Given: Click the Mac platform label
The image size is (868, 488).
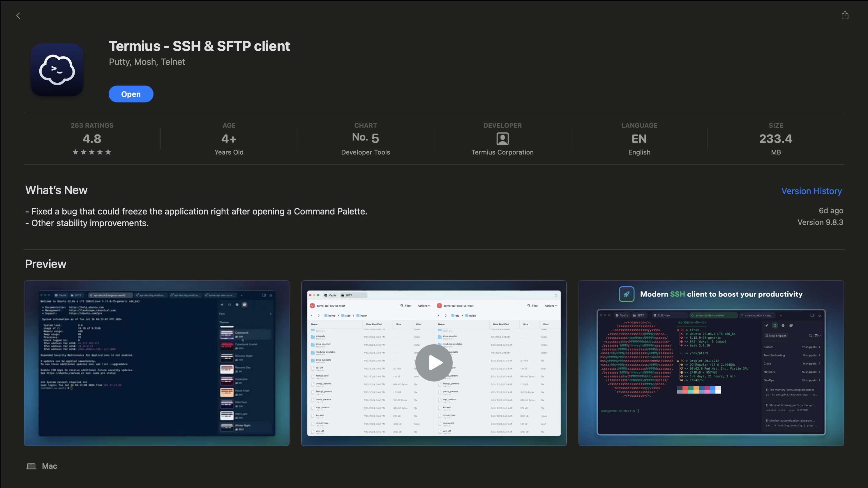Looking at the screenshot, I should [50, 466].
